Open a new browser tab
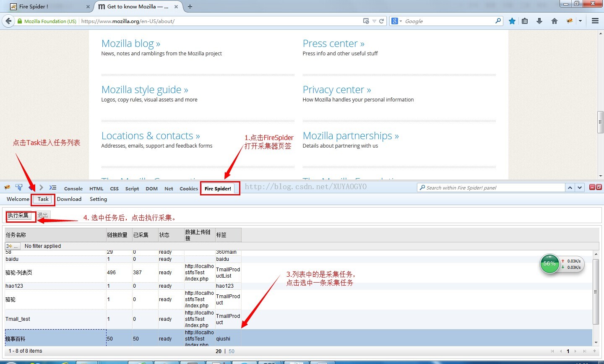This screenshot has width=604, height=364. tap(190, 7)
